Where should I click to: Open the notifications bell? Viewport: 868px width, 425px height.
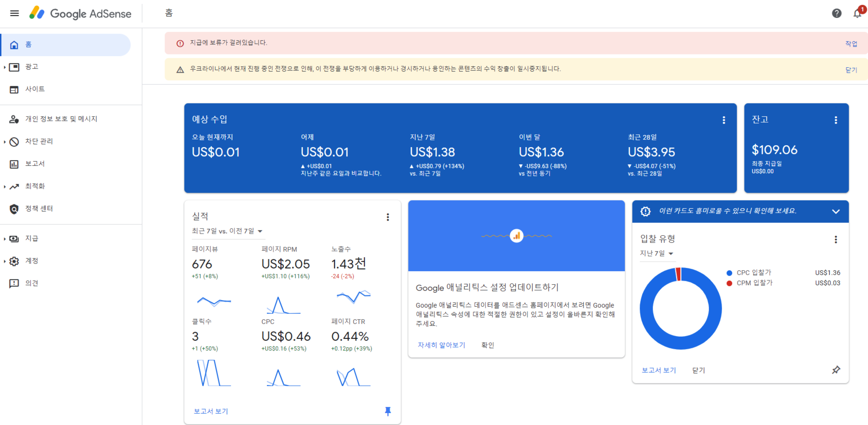click(x=857, y=13)
